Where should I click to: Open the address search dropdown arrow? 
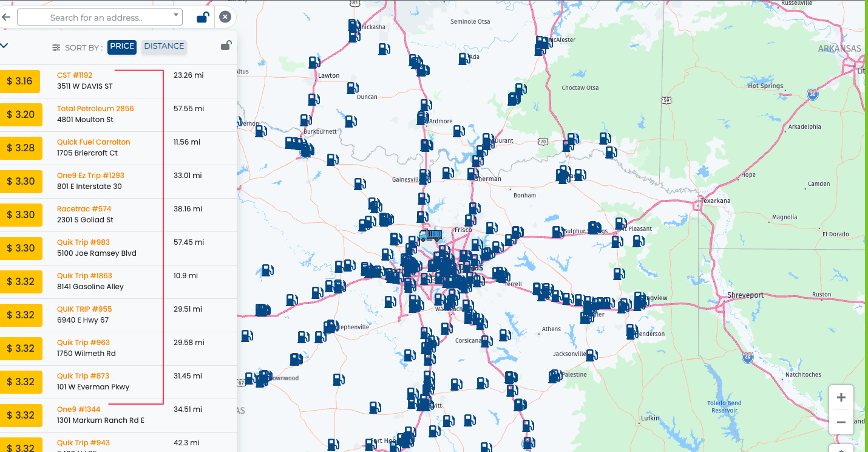coord(177,15)
